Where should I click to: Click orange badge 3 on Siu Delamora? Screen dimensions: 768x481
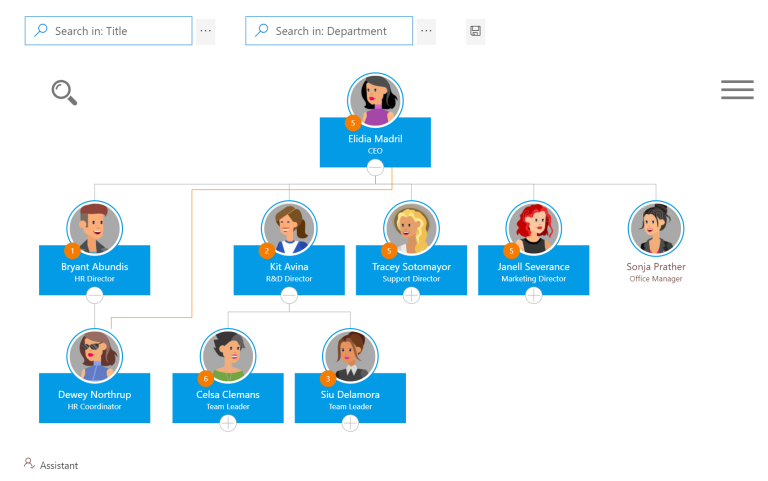(328, 379)
